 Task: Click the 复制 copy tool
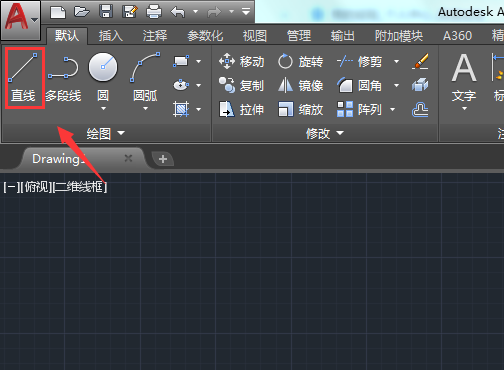242,85
